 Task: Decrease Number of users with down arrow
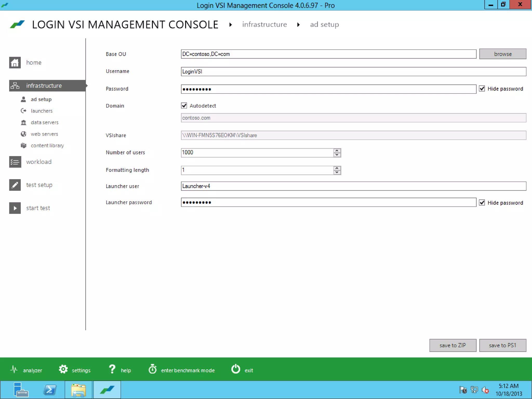pyautogui.click(x=337, y=155)
